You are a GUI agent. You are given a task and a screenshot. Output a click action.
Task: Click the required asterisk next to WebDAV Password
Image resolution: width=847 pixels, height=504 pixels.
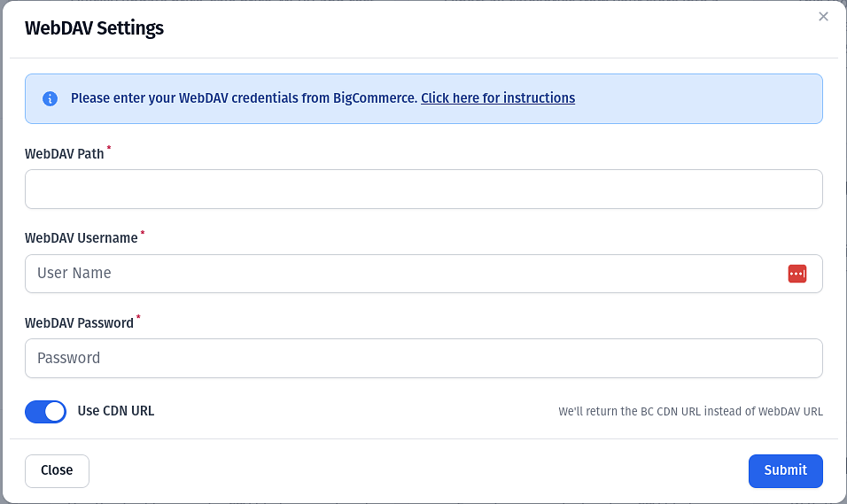(138, 316)
